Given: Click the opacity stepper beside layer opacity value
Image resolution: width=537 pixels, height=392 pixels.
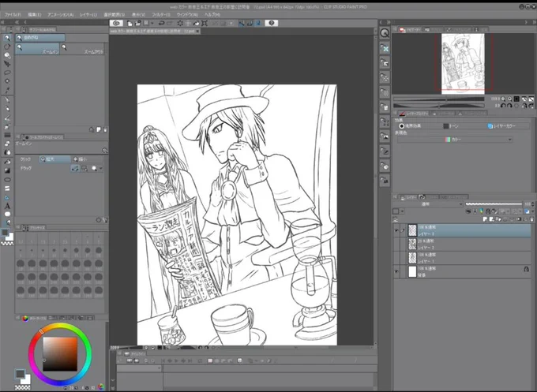Looking at the screenshot, I should pos(531,204).
